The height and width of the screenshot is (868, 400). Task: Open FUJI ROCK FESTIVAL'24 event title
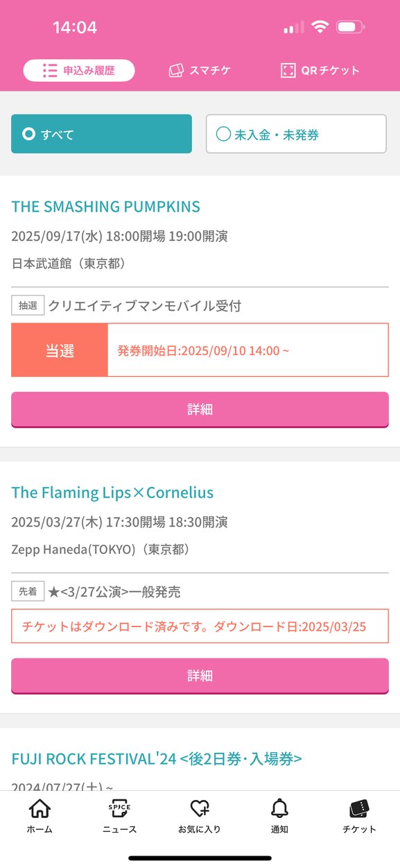157,758
